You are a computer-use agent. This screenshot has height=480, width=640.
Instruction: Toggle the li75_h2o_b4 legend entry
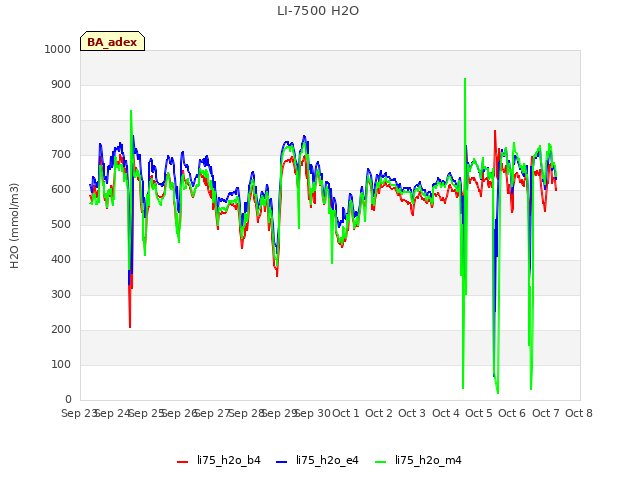click(219, 460)
